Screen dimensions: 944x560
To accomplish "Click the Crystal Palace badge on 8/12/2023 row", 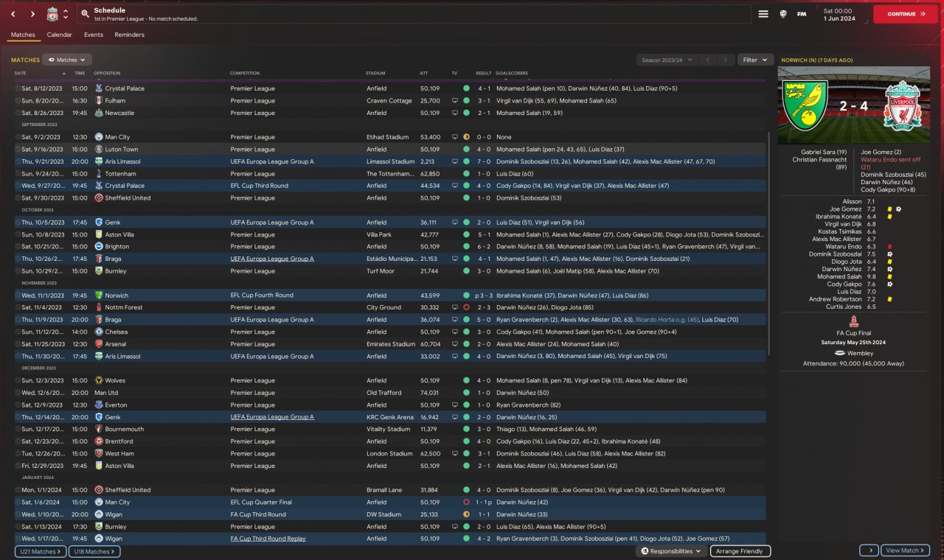I will click(98, 88).
